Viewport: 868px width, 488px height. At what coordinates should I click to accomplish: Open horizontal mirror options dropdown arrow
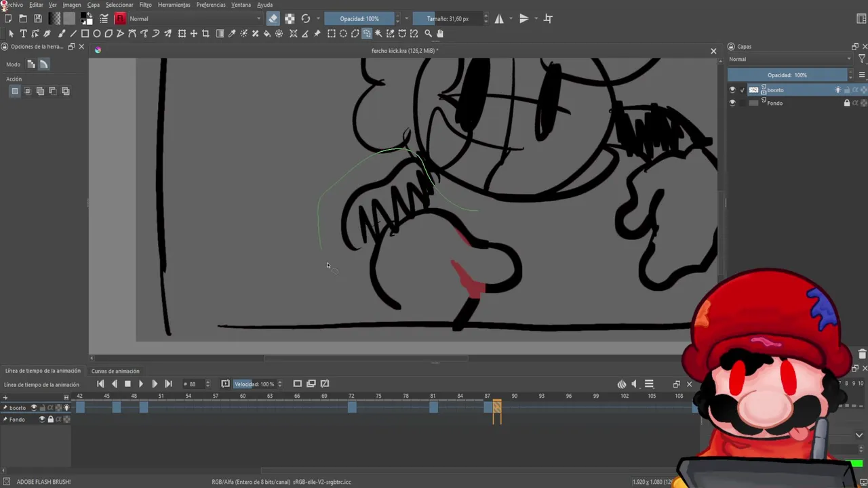pyautogui.click(x=511, y=19)
